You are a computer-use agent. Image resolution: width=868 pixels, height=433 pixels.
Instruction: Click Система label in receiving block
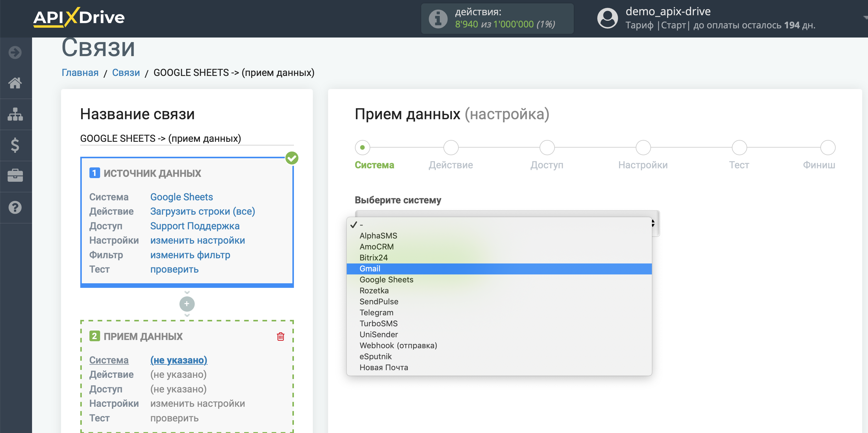[109, 360]
